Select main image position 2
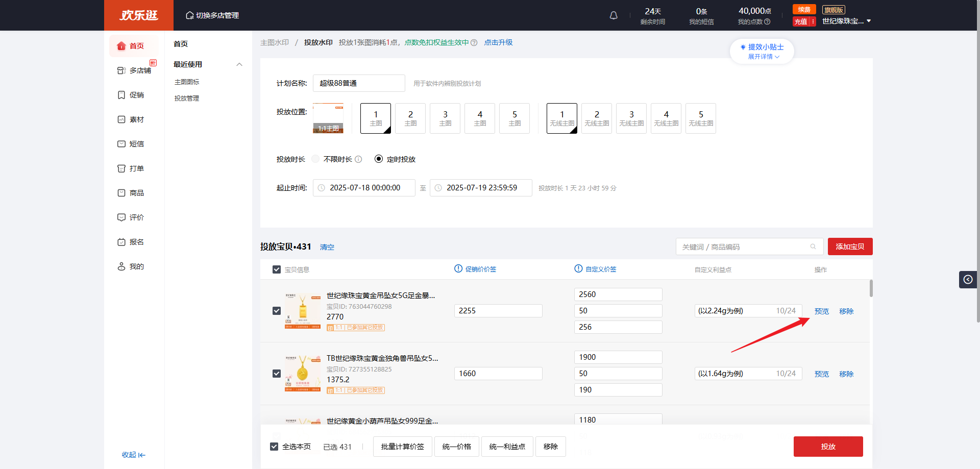 [410, 118]
